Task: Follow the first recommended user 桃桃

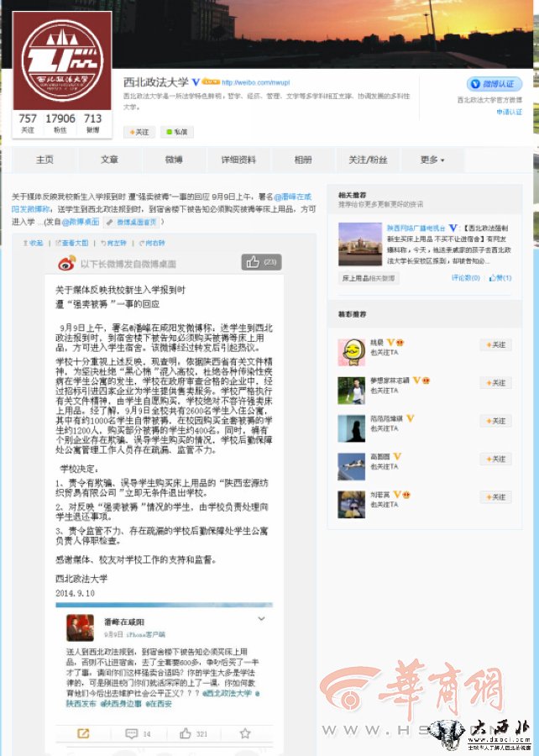Action: 495,344
